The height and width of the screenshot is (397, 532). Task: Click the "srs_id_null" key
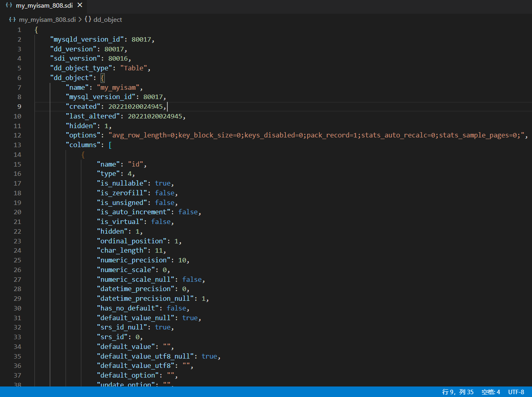(x=122, y=327)
